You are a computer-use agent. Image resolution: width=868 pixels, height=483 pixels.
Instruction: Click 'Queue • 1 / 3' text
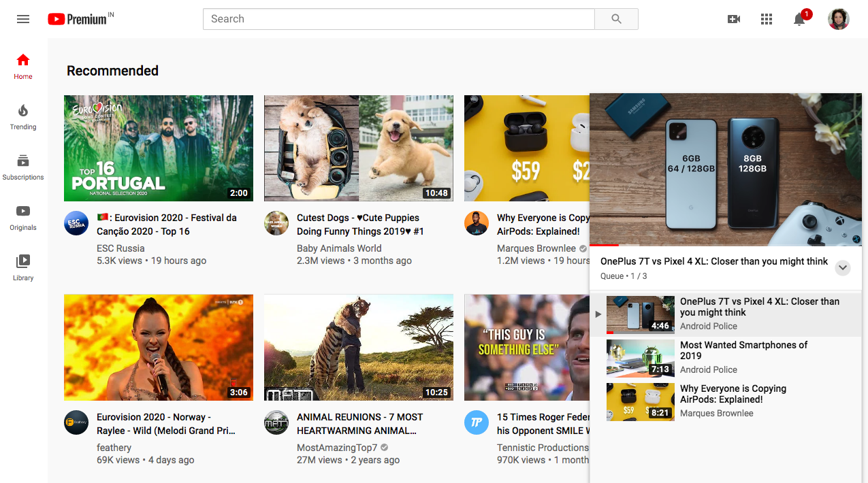pyautogui.click(x=624, y=276)
